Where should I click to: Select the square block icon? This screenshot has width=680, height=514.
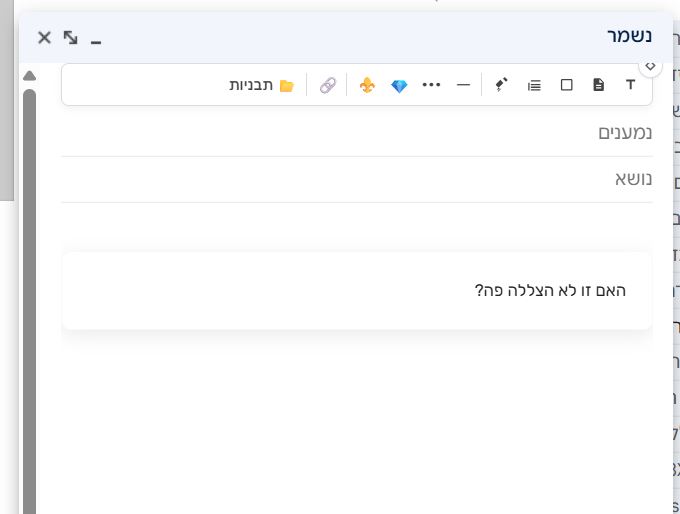(x=566, y=85)
